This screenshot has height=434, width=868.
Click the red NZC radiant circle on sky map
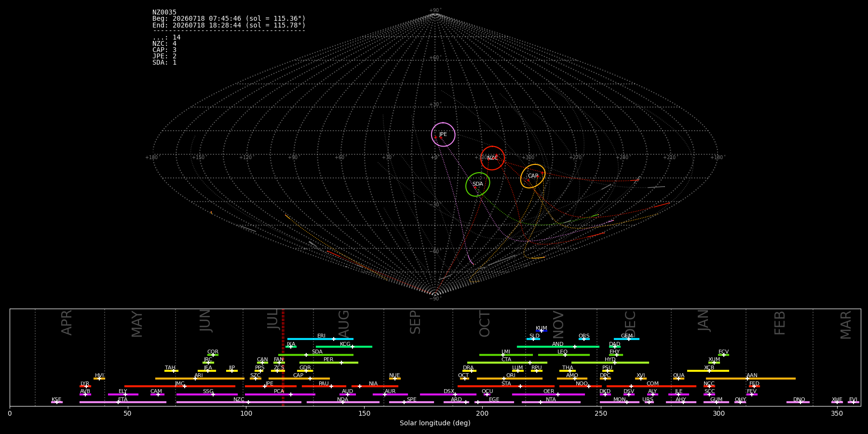pyautogui.click(x=492, y=158)
